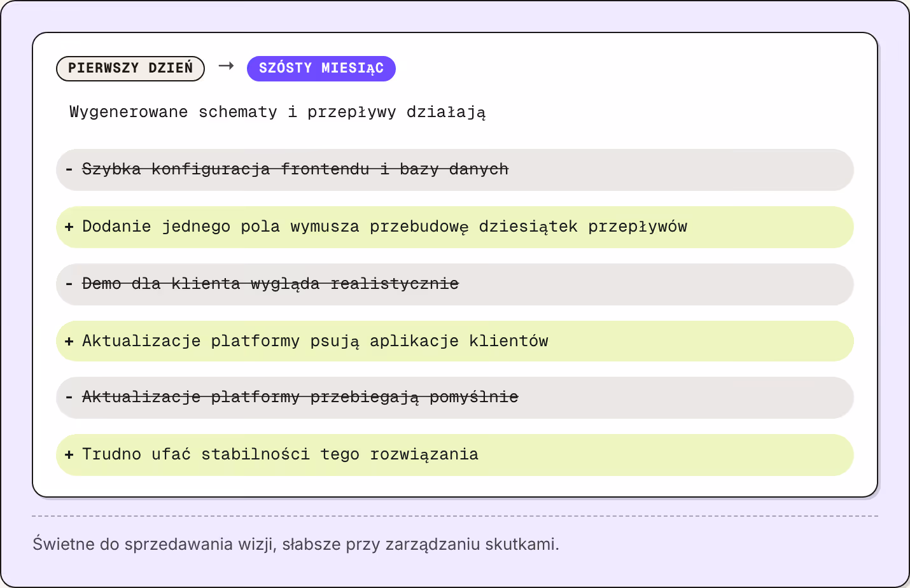Click the caption 'Świetne do sprzedawania wizji, słabsze przy zarządzaniu skutkami.'
Viewport: 910px width, 588px height.
coord(296,545)
